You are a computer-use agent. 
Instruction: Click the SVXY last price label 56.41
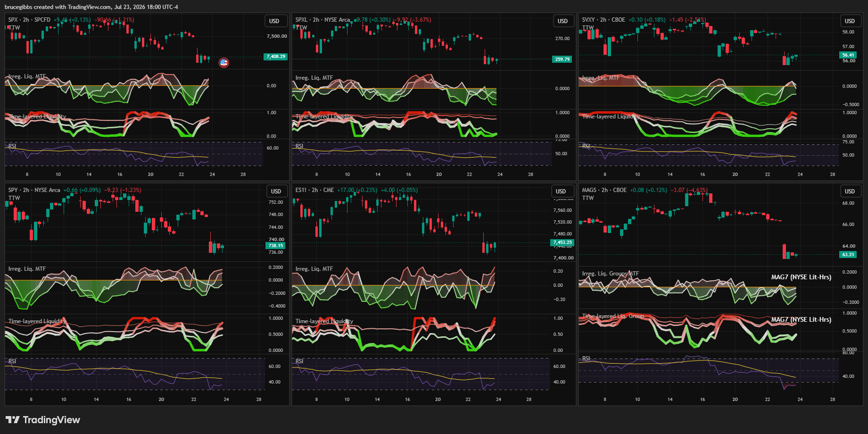pyautogui.click(x=848, y=55)
